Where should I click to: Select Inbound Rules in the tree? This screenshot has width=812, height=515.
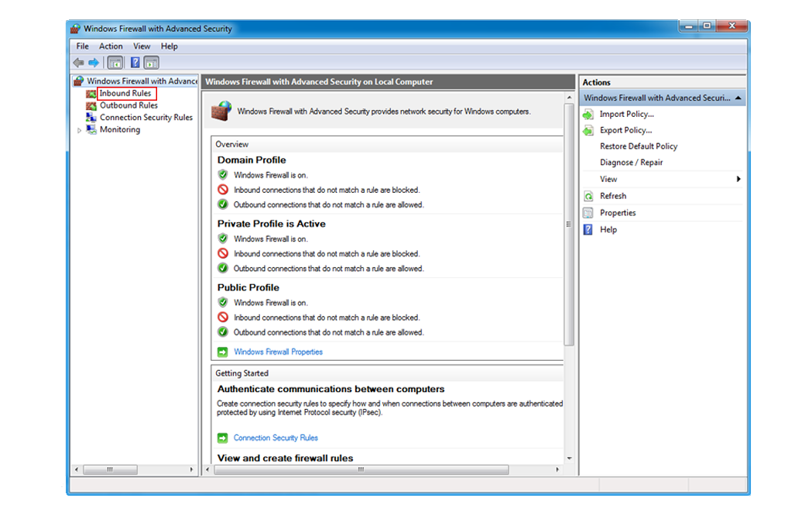[125, 93]
